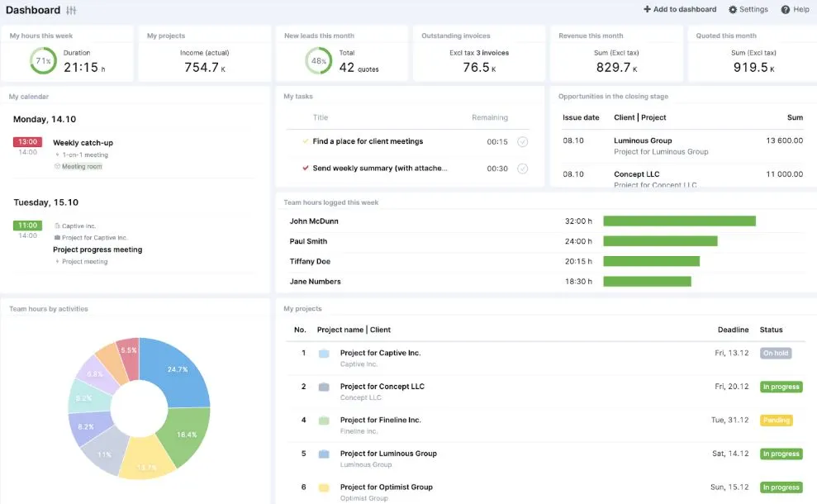Open dashboard filter sliders icon
817x504 pixels.
coord(71,10)
